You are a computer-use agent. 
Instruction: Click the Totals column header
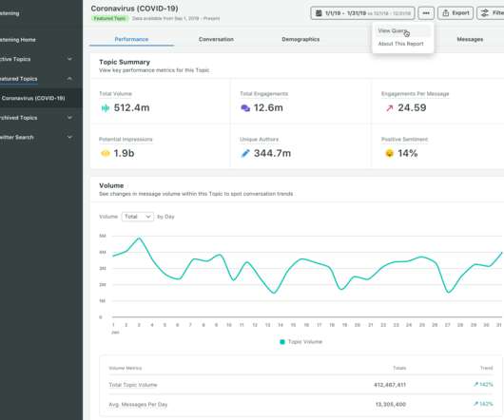click(x=399, y=368)
